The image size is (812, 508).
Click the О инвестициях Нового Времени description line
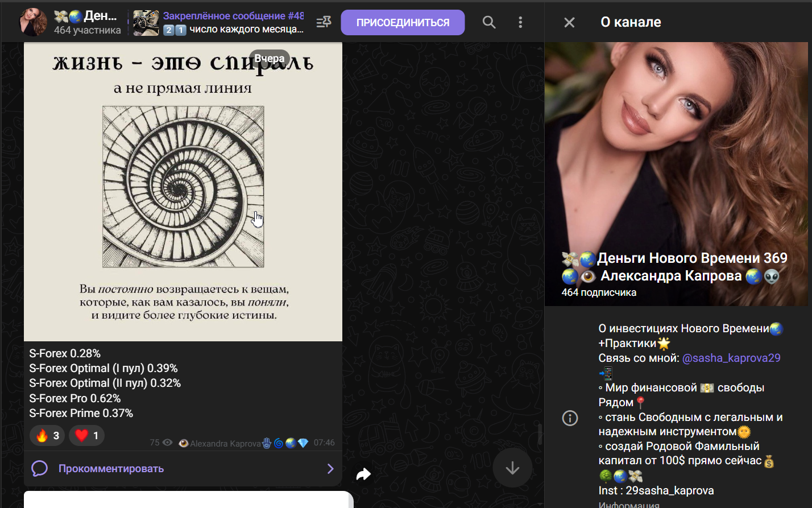pyautogui.click(x=691, y=328)
